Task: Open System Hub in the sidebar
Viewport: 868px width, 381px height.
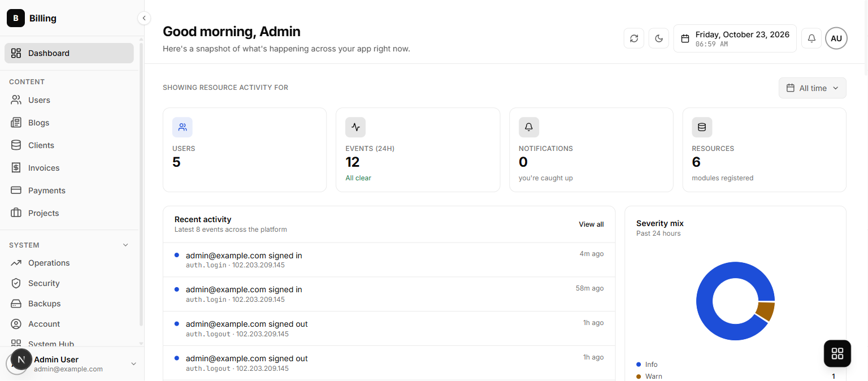Action: pos(69,343)
